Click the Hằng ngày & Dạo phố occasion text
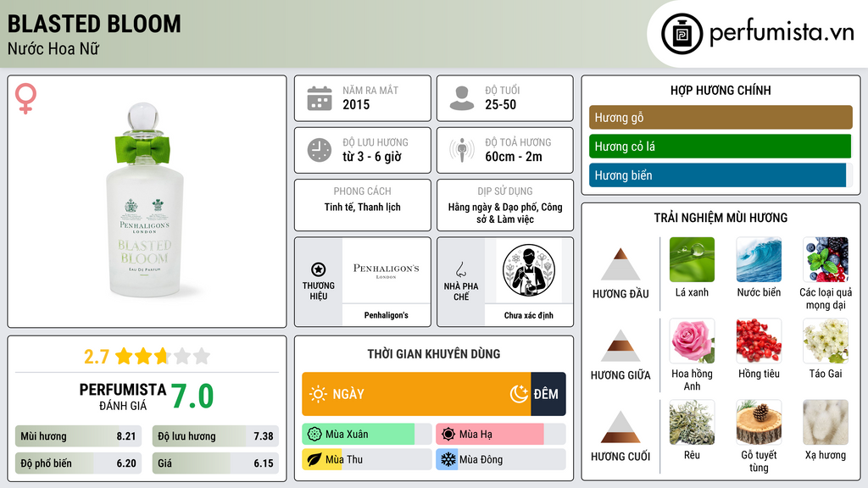 coord(505,213)
